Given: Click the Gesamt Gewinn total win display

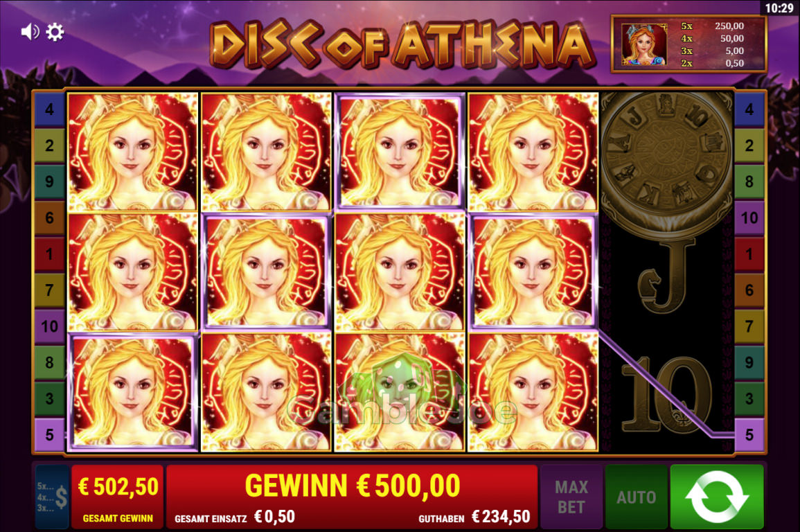Looking at the screenshot, I should coord(117,496).
